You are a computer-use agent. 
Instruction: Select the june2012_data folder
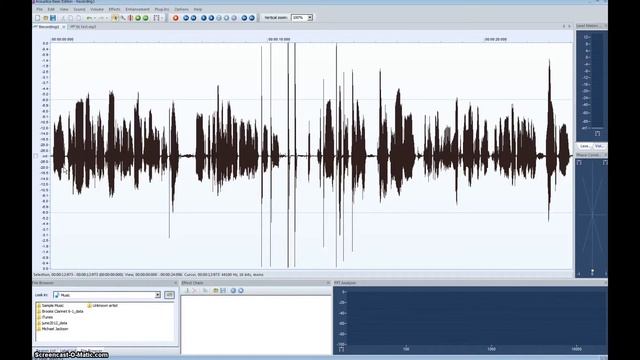[x=52, y=323]
